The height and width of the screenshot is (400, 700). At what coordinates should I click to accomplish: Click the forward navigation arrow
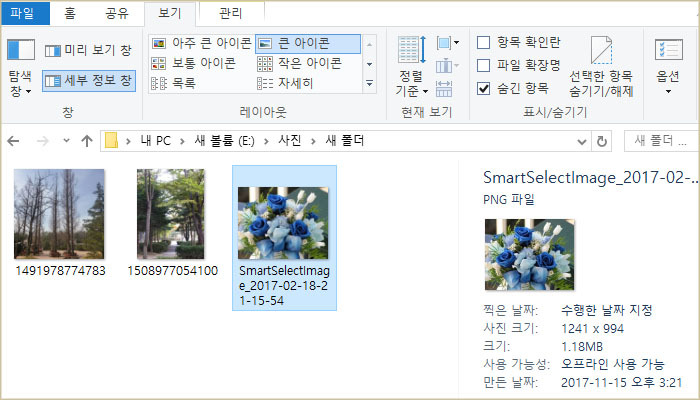pyautogui.click(x=42, y=142)
